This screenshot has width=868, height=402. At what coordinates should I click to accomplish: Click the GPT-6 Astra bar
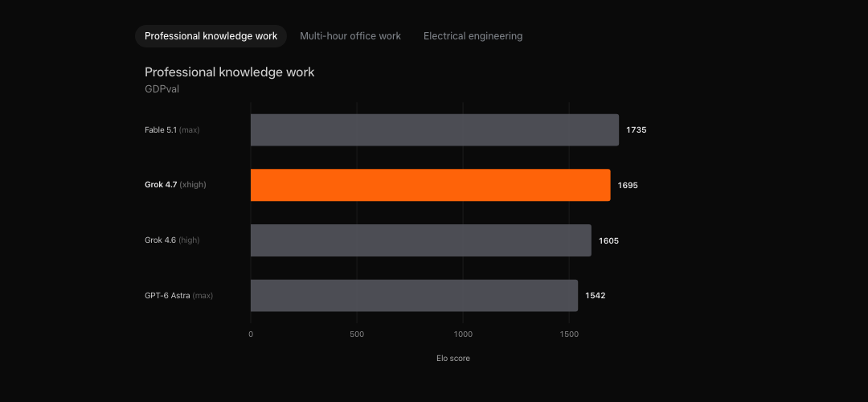(x=414, y=295)
